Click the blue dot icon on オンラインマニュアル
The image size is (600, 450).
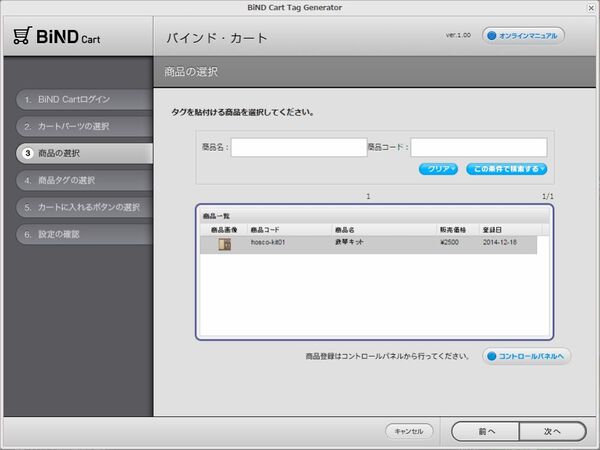click(492, 36)
